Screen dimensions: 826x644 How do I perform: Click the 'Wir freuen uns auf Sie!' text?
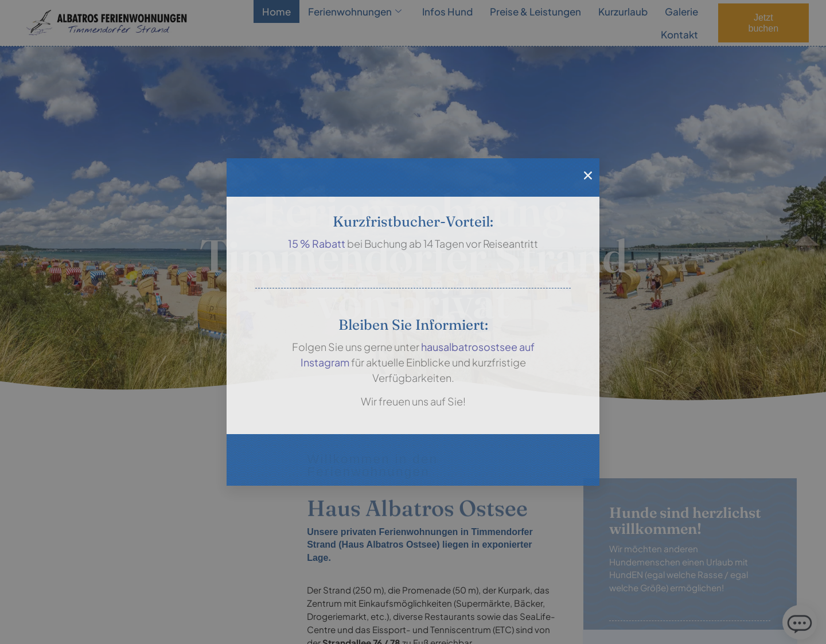pos(413,401)
